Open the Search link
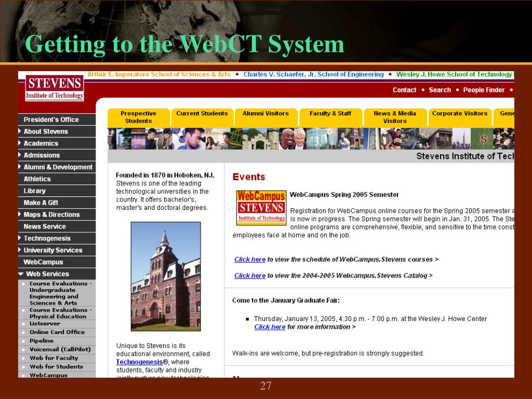The width and height of the screenshot is (532, 399). (440, 90)
